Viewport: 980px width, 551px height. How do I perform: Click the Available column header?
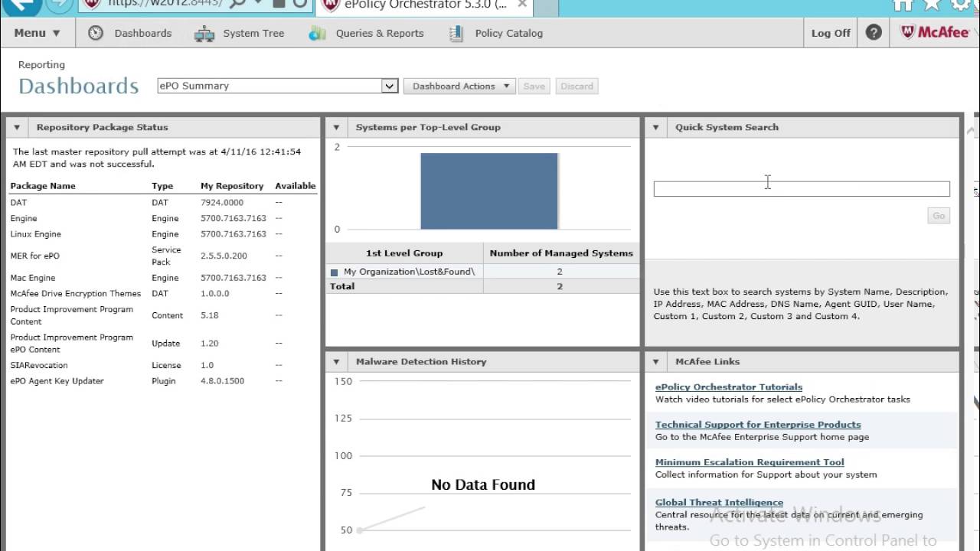click(295, 185)
